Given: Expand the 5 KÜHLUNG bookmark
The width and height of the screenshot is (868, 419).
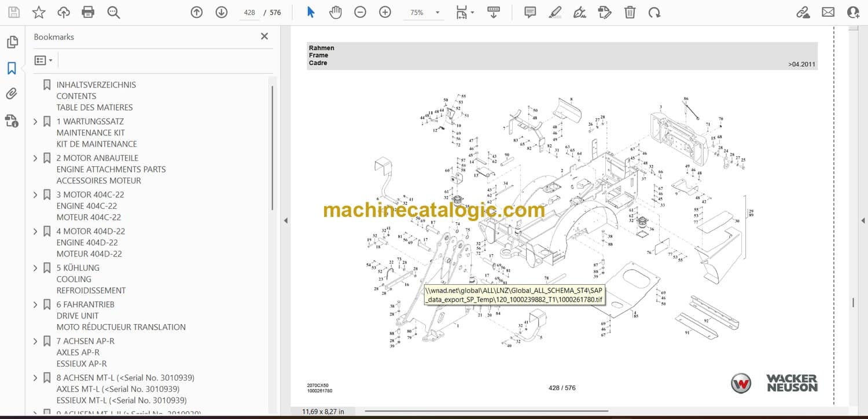Looking at the screenshot, I should (35, 268).
